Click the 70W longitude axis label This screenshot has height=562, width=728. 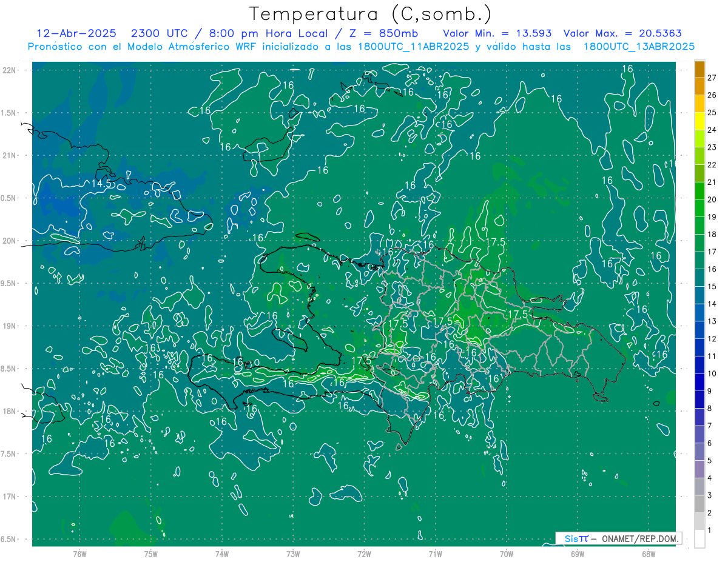(x=506, y=554)
